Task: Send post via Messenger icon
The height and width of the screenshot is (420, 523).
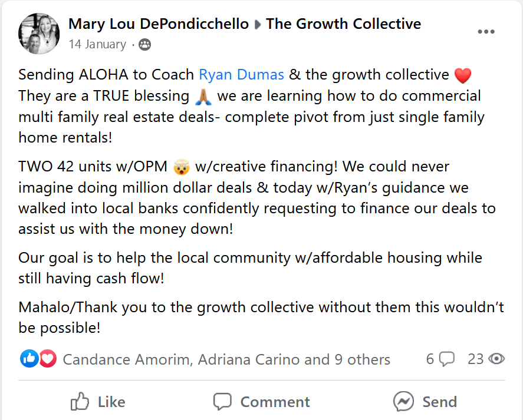Action: click(x=403, y=401)
